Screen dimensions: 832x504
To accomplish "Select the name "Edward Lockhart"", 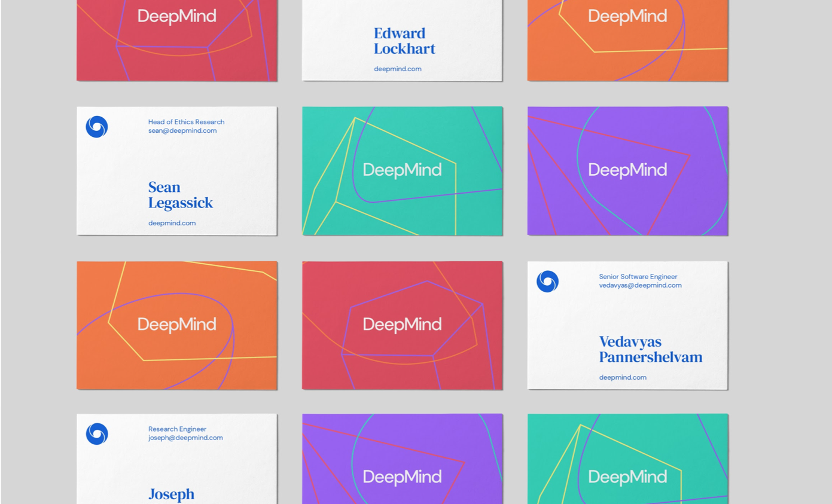I will click(405, 41).
